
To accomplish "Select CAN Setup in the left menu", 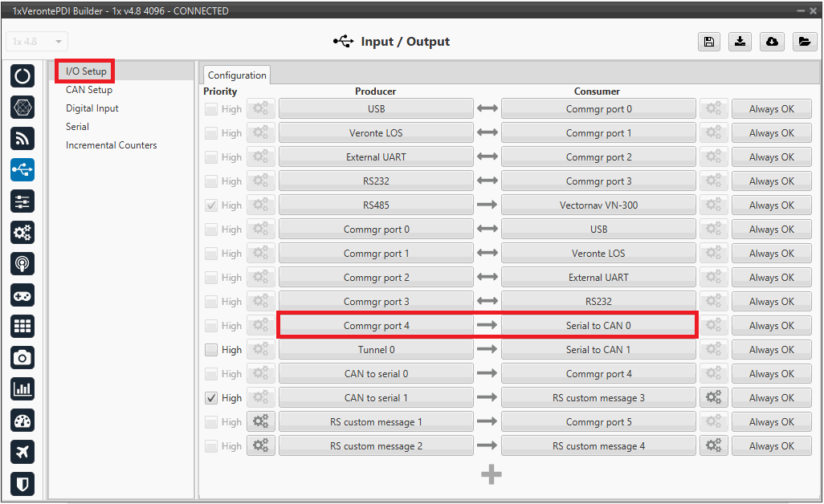I will pyautogui.click(x=89, y=90).
